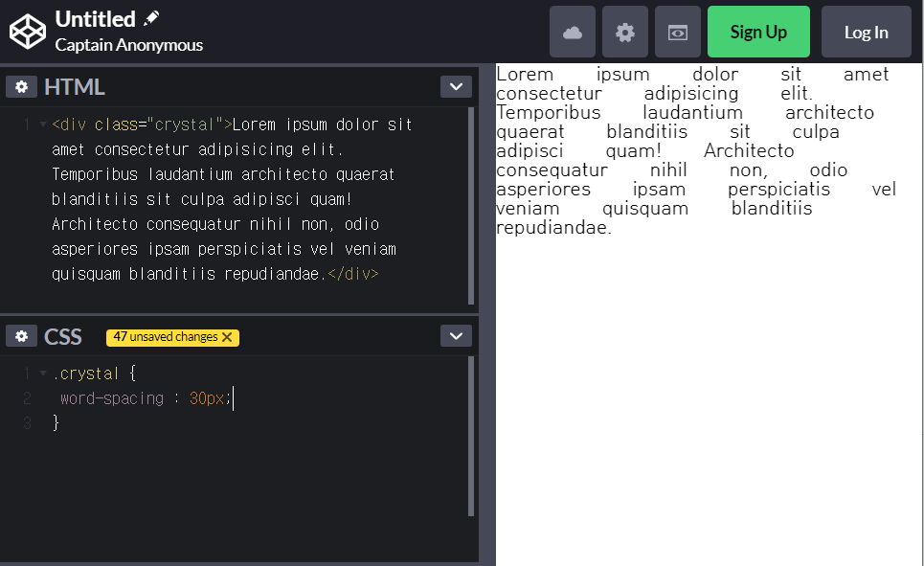Dismiss the unsaved changes badge X

227,337
